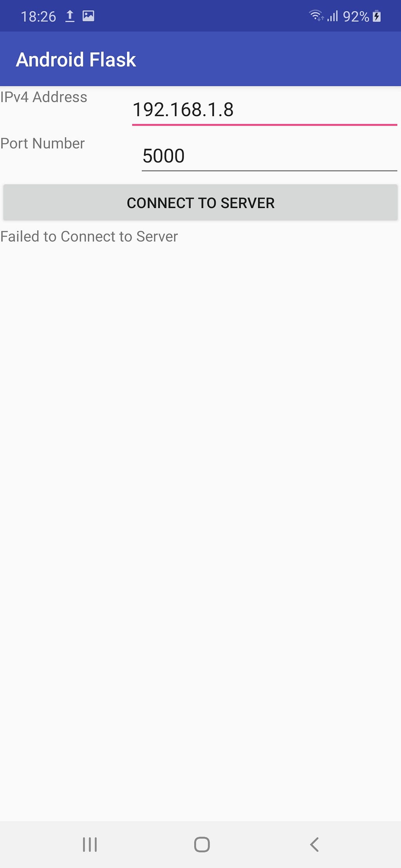Tap the pink underline of IP field
401x868 pixels.
(265, 125)
